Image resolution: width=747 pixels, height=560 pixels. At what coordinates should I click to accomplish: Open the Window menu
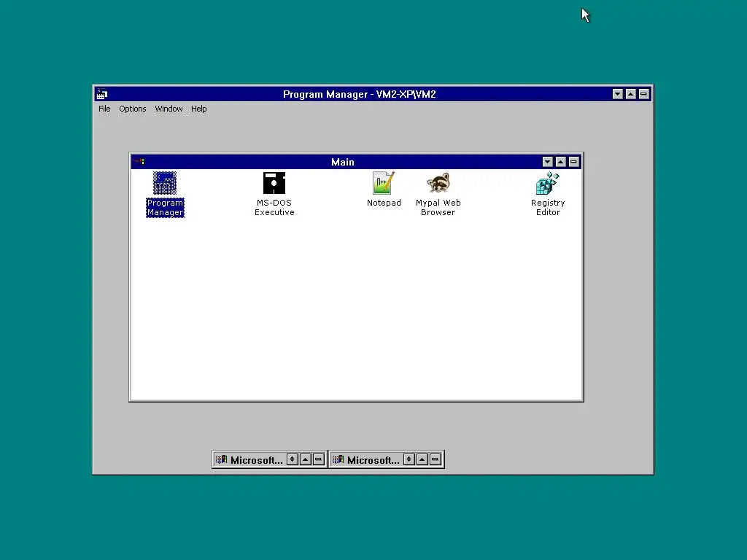click(x=169, y=109)
